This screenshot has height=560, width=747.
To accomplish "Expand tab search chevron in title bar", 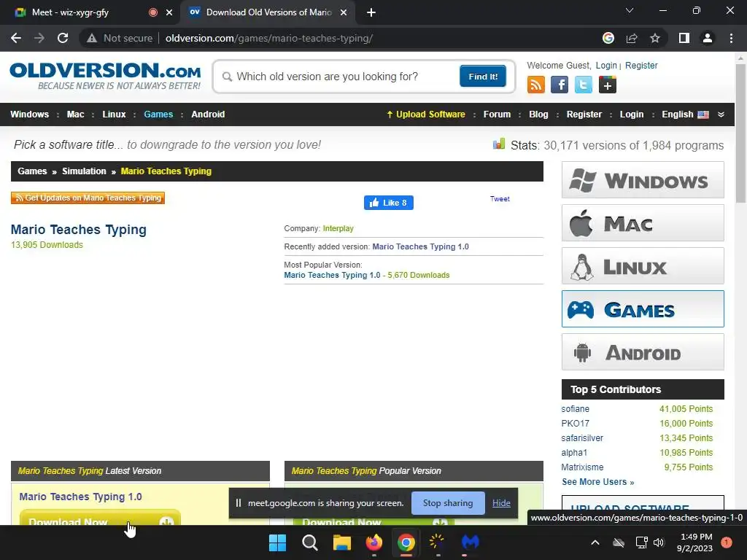I will click(630, 10).
